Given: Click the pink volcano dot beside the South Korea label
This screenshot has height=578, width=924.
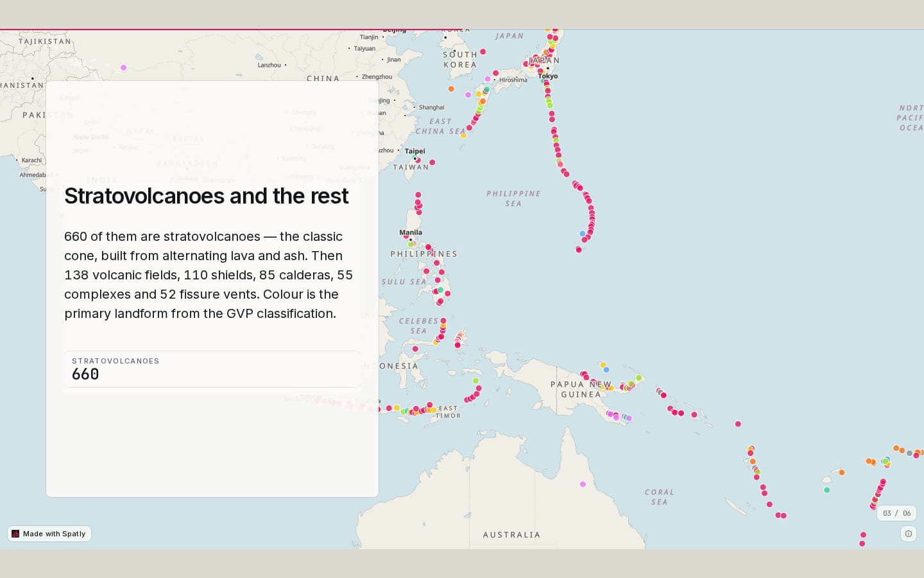Looking at the screenshot, I should (x=483, y=52).
